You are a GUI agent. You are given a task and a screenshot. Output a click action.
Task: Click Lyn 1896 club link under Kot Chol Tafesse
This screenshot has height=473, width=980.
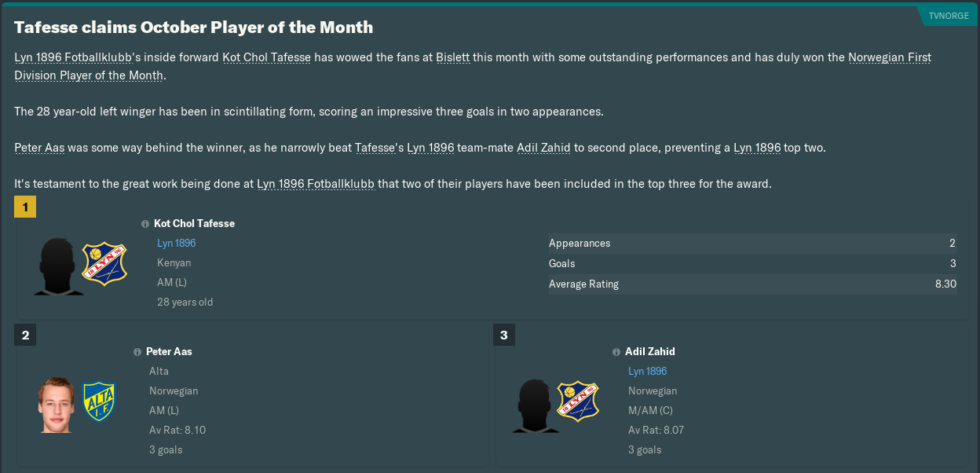point(176,244)
